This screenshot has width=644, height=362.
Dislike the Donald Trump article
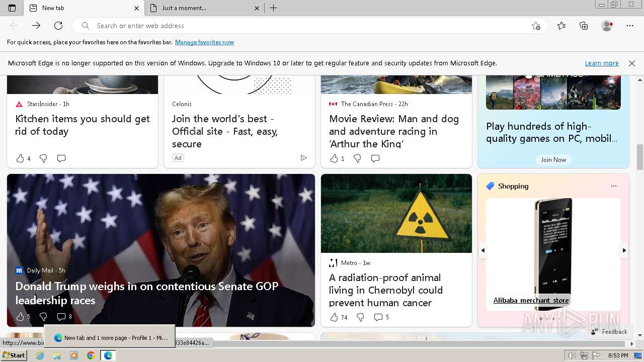(43, 317)
